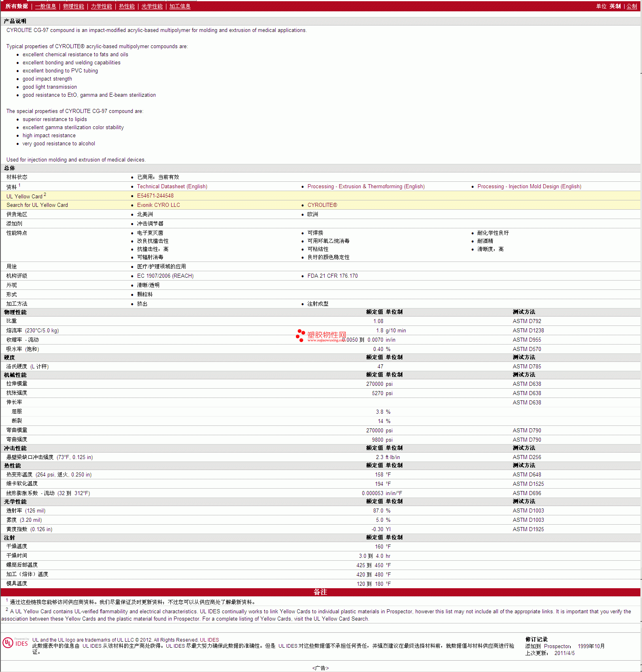This screenshot has width=642, height=672.
Task: Select ASTM D696 test method cell
Action: pos(527,493)
